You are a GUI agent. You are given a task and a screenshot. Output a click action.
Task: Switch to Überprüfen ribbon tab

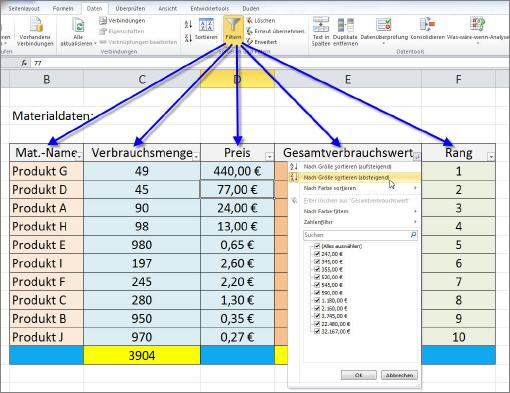point(130,9)
